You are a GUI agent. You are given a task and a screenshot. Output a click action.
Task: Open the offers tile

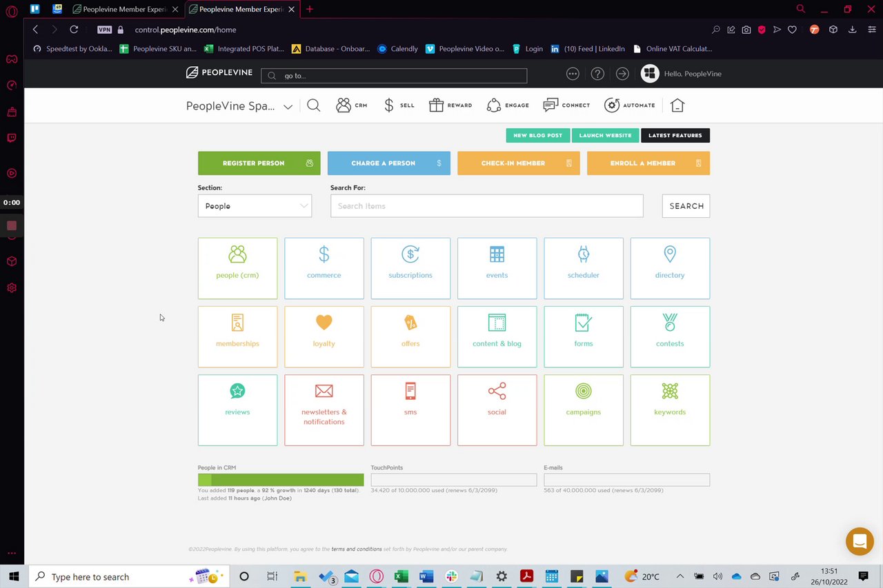[x=410, y=336]
